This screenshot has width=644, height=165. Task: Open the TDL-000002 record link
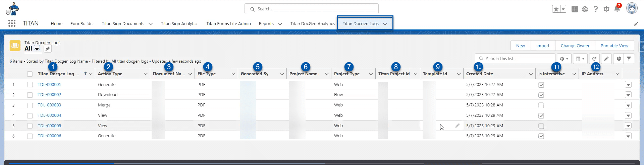(49, 95)
